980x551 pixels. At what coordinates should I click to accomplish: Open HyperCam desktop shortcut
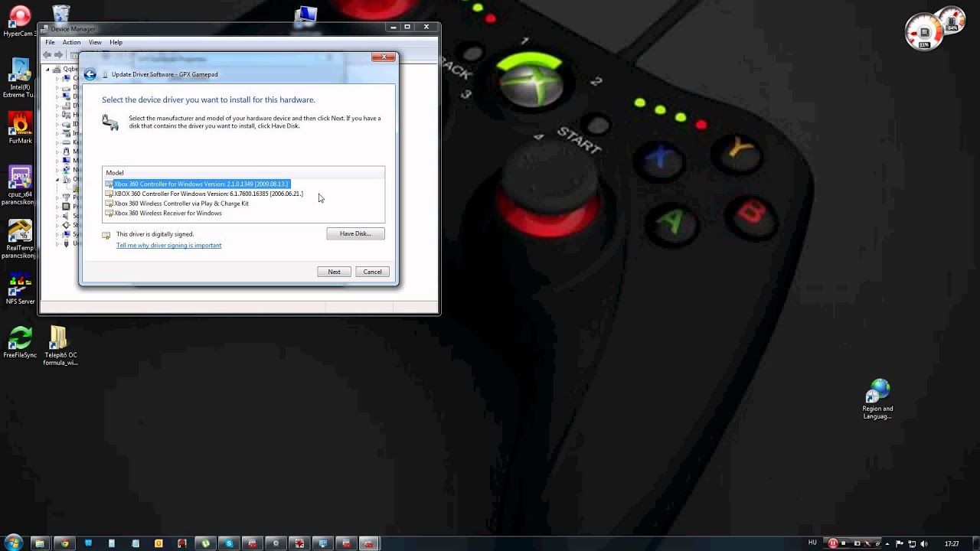click(19, 21)
